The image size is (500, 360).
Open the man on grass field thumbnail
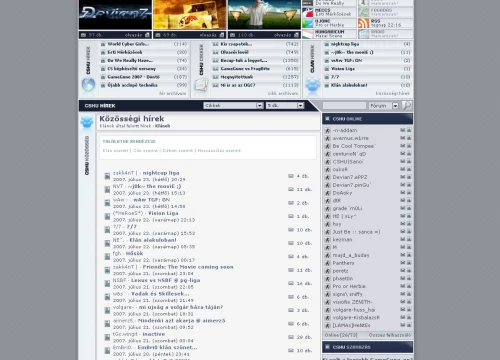264,15
